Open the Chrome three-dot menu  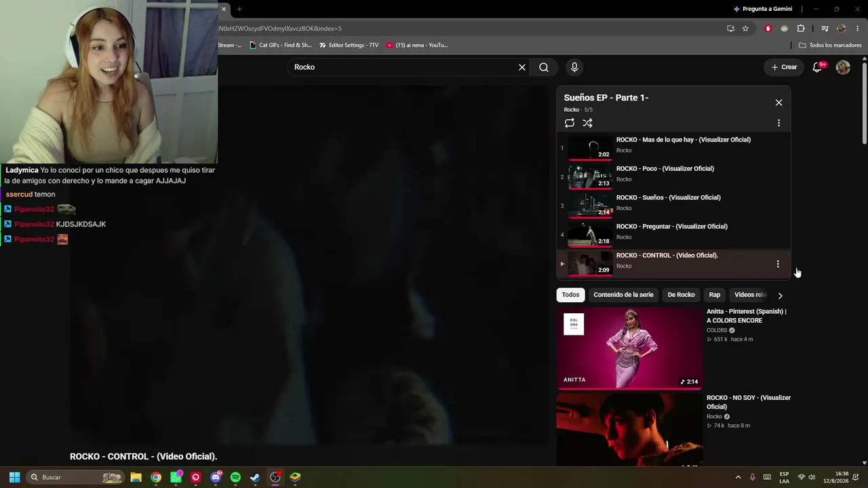point(858,28)
